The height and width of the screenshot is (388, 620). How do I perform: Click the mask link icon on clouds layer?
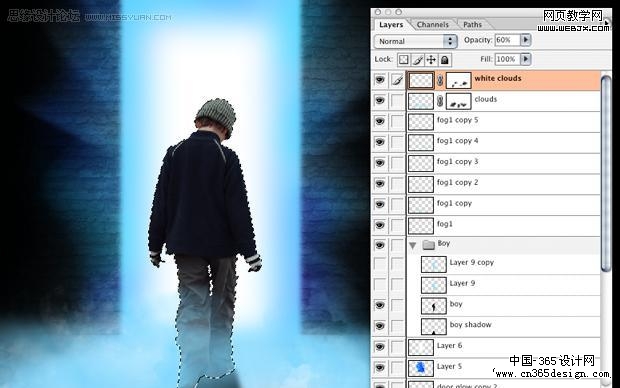coord(440,101)
